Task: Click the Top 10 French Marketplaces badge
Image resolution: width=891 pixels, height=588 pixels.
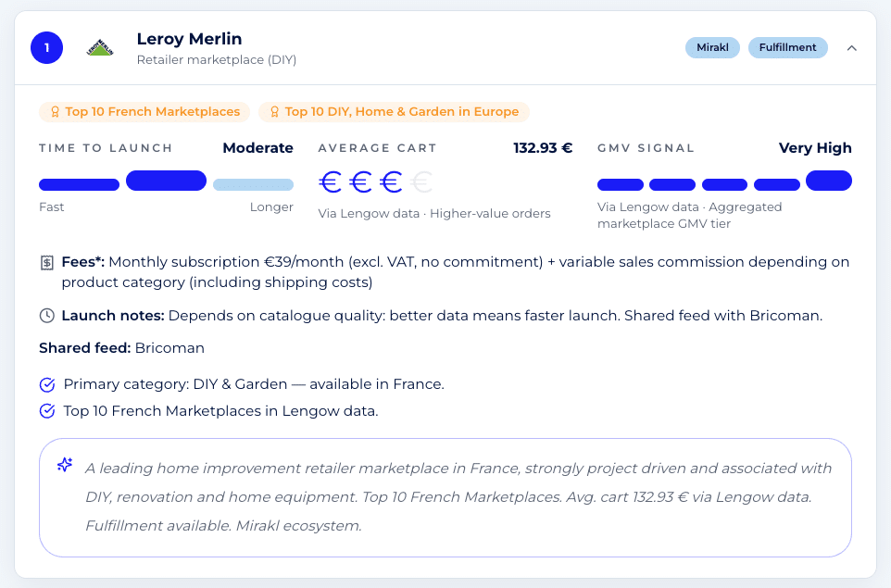Action: [x=144, y=112]
